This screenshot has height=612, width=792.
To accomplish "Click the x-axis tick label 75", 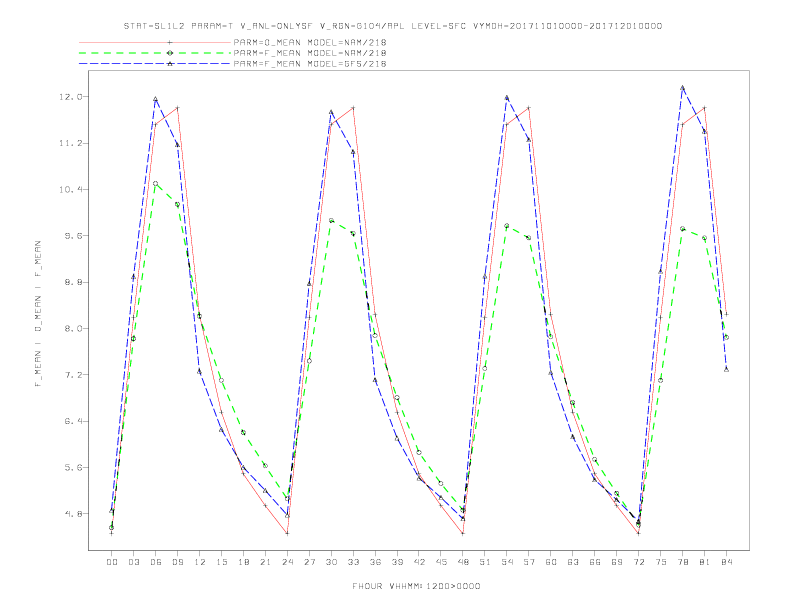I will [x=661, y=562].
